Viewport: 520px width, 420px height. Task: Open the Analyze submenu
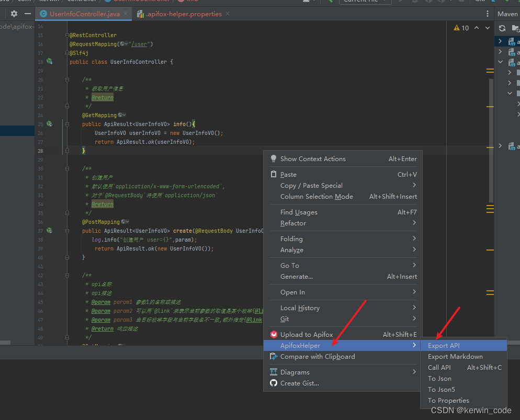tap(343, 249)
